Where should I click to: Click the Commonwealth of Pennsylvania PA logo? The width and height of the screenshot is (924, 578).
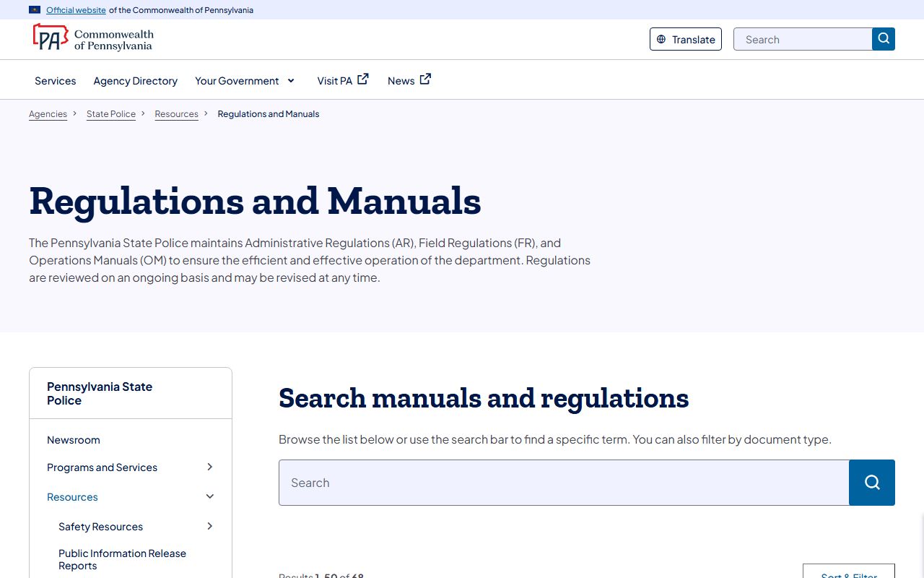pos(93,39)
